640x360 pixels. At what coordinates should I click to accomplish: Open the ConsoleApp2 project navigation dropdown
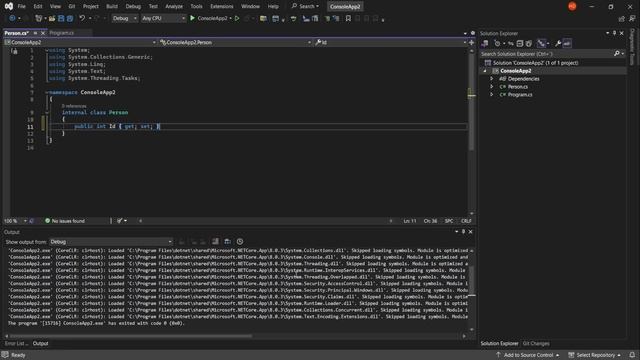(x=80, y=42)
